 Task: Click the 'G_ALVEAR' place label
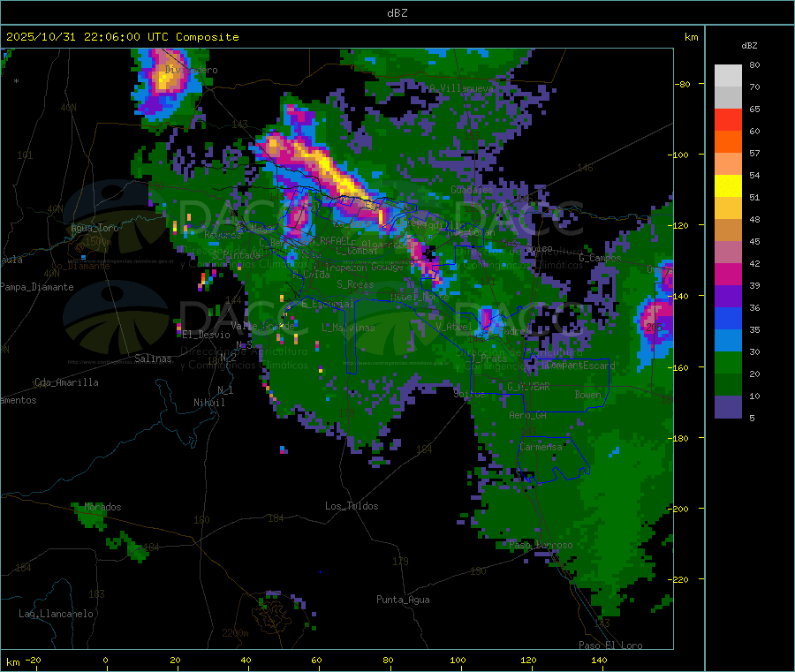tap(528, 387)
